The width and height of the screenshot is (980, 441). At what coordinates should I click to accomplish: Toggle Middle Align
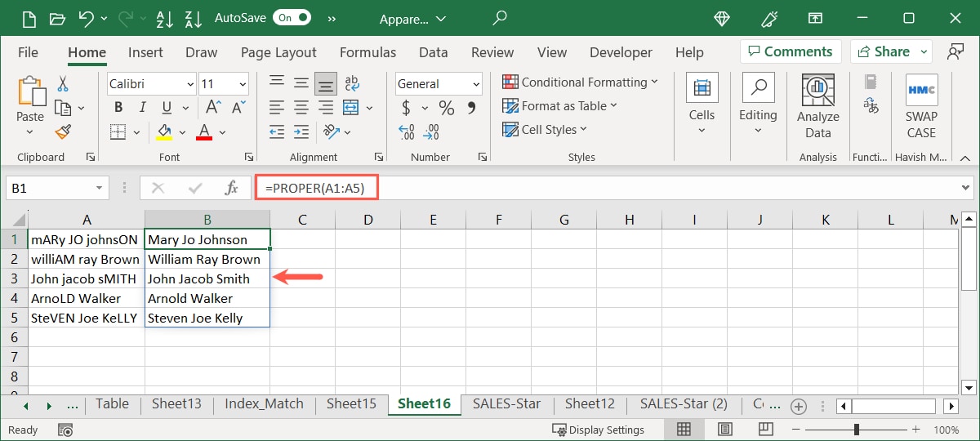tap(301, 83)
